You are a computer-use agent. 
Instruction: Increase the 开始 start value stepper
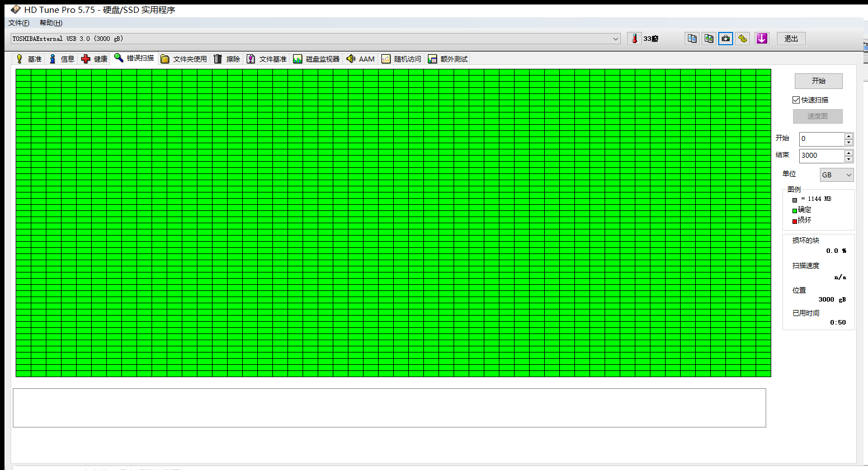(848, 136)
